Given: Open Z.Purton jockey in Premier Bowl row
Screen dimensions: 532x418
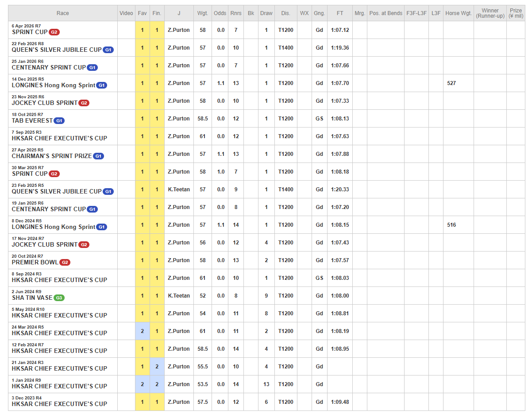Looking at the screenshot, I should pyautogui.click(x=179, y=260).
